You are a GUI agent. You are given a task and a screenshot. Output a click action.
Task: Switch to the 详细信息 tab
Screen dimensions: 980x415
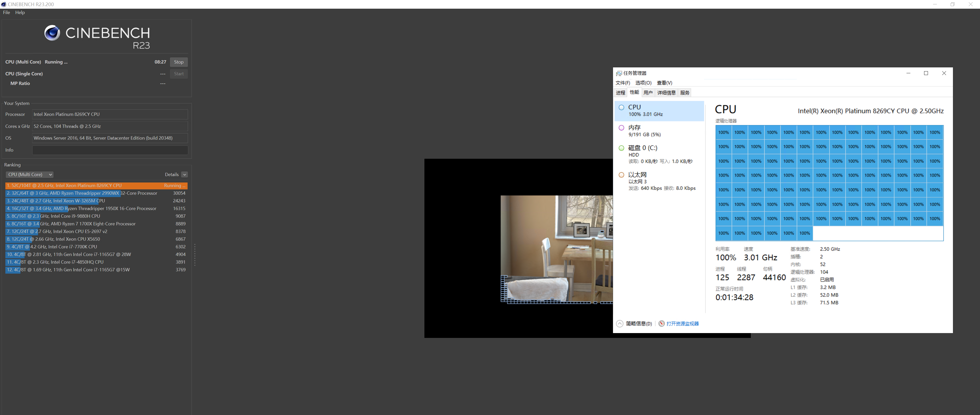tap(666, 93)
